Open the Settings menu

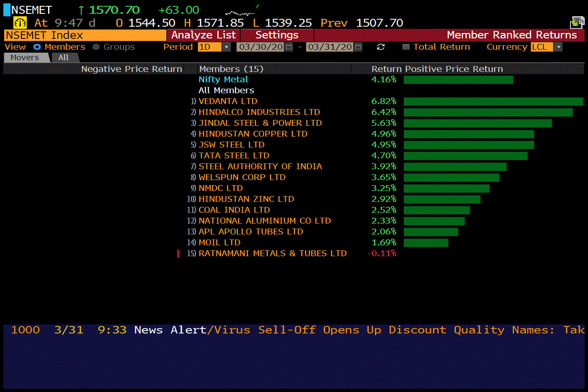[277, 35]
